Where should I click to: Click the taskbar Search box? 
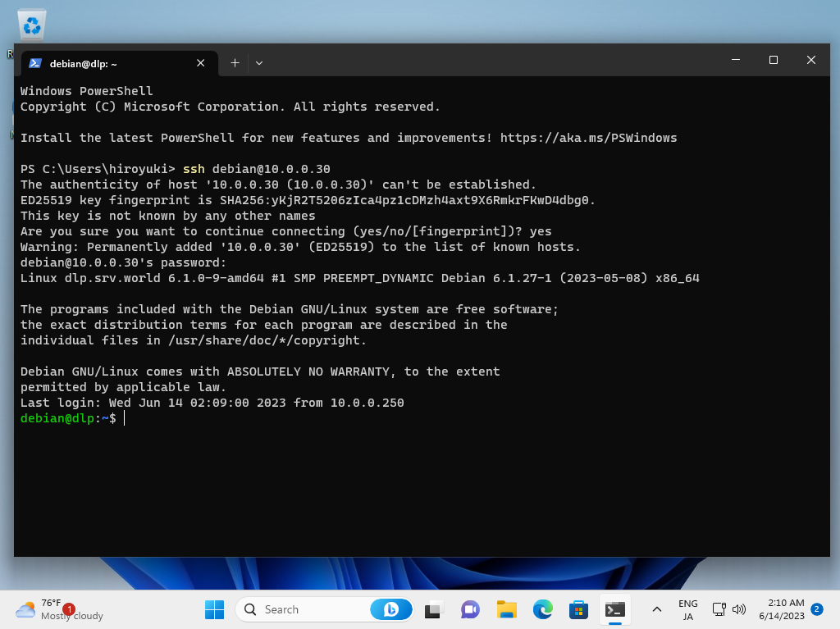(323, 609)
